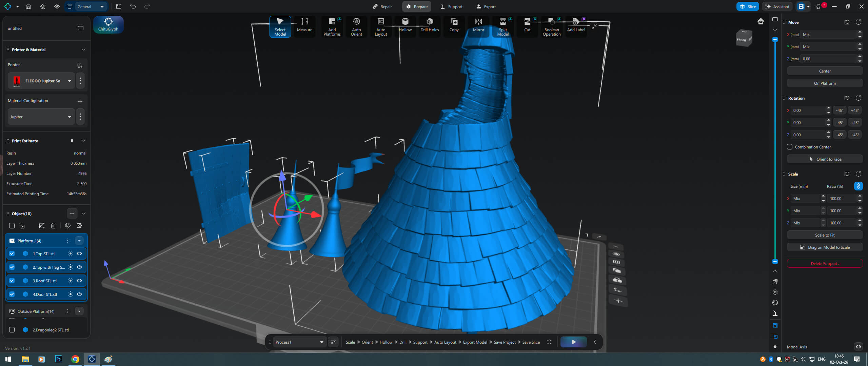This screenshot has height=366, width=868.
Task: Open the Jupiter material dropdown
Action: tap(41, 117)
